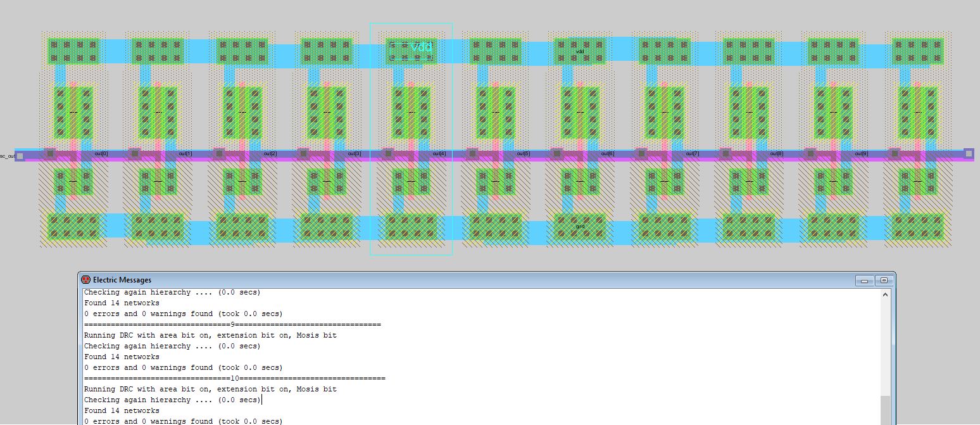Image resolution: width=980 pixels, height=425 pixels.
Task: Click the Messages scrollbar up arrow
Action: pyautogui.click(x=885, y=295)
